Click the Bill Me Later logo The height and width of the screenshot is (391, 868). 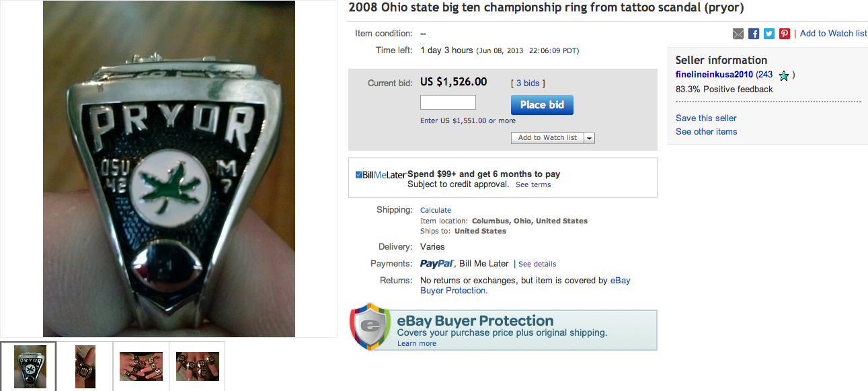point(381,174)
